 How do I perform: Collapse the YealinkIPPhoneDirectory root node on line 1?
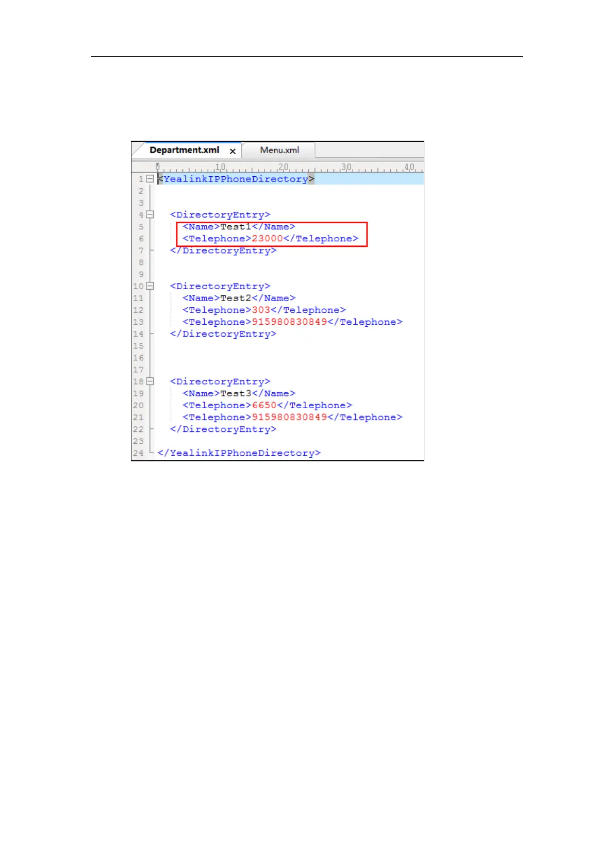[x=150, y=179]
